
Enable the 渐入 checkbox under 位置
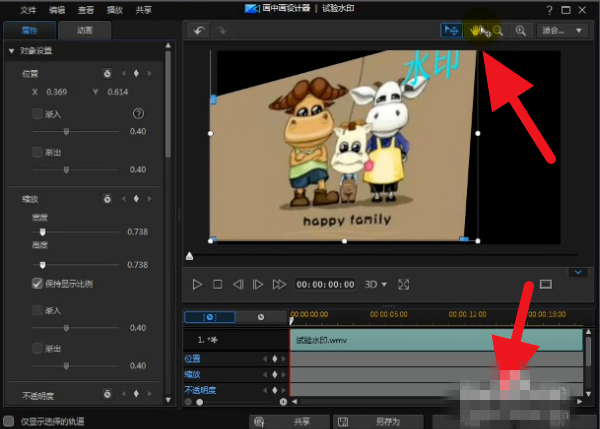pos(37,114)
